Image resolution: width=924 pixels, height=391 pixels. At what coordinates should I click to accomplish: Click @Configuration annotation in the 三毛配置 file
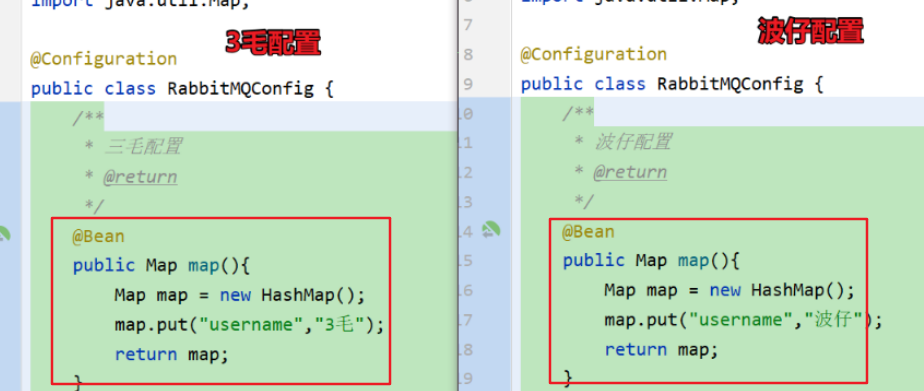point(104,59)
